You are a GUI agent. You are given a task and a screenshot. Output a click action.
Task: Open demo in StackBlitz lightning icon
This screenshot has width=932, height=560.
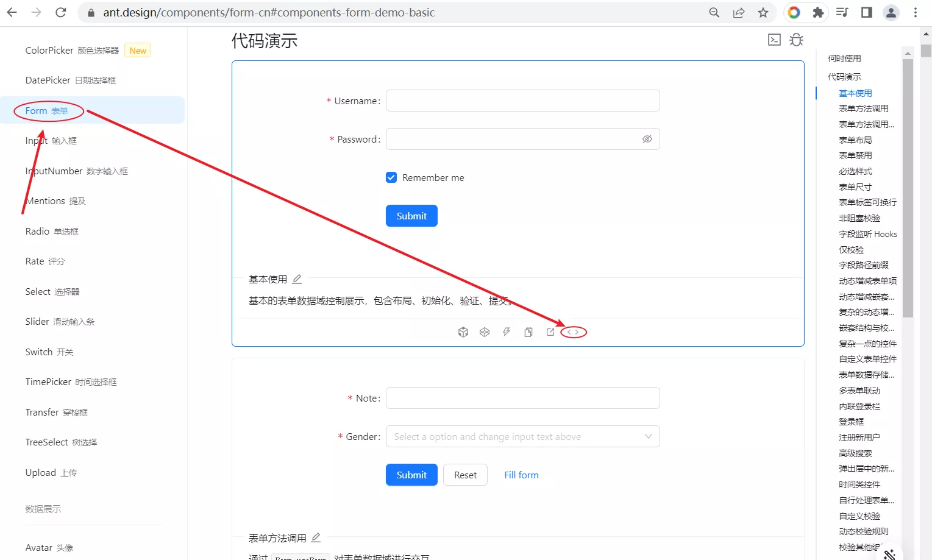click(x=507, y=332)
